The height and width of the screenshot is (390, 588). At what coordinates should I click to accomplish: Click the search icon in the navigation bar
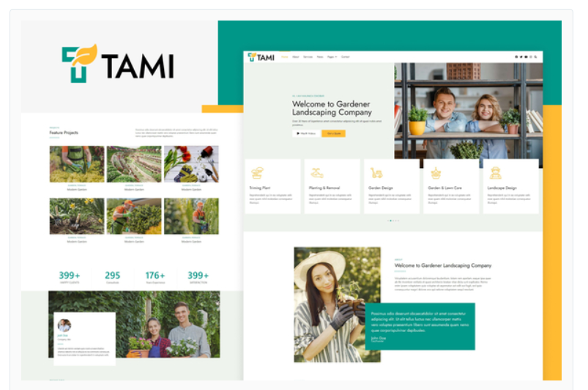click(x=535, y=57)
